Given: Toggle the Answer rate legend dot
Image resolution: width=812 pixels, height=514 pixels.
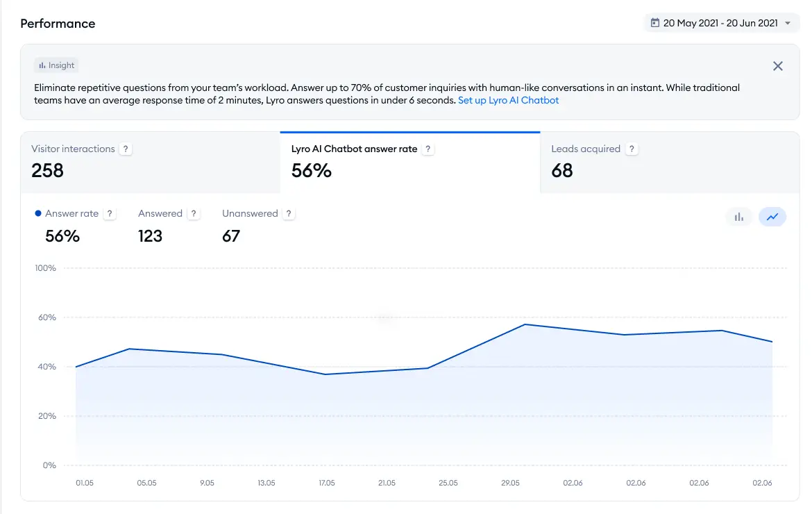Looking at the screenshot, I should 37,213.
